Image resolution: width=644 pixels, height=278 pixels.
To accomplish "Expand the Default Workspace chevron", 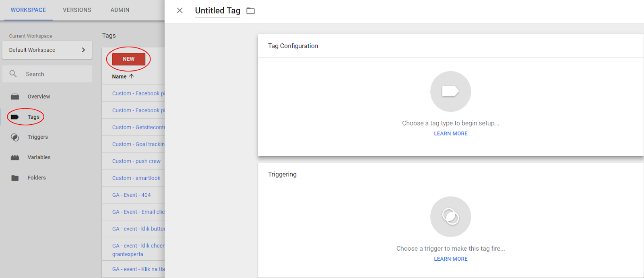I will point(83,50).
